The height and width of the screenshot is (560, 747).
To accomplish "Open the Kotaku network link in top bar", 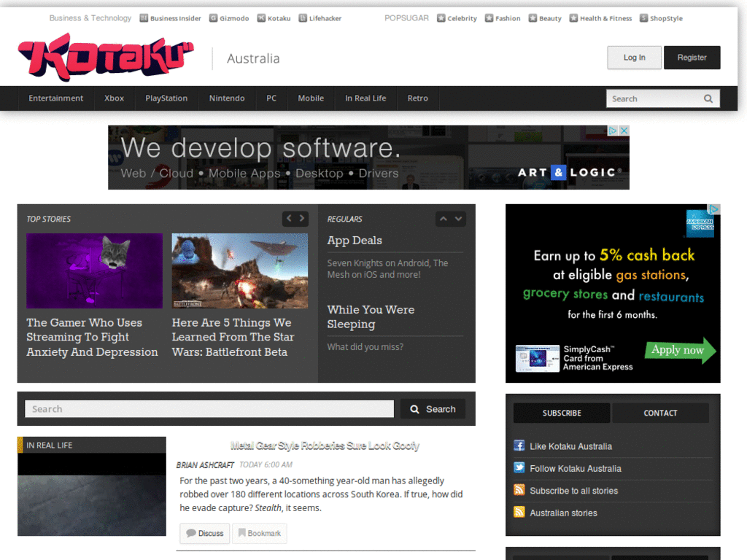I will coord(274,18).
